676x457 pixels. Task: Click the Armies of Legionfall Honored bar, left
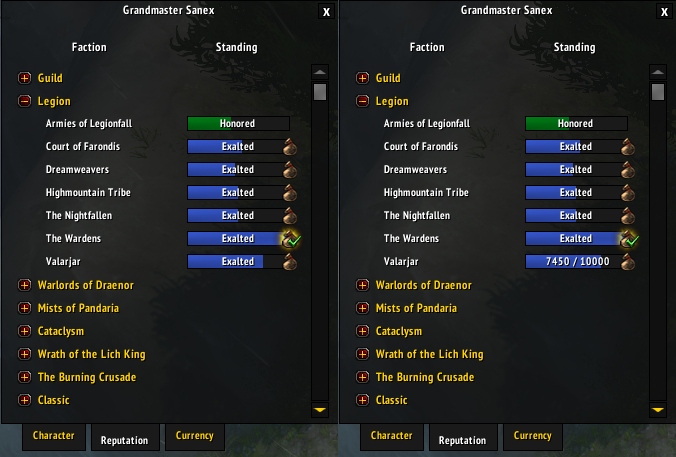point(238,123)
